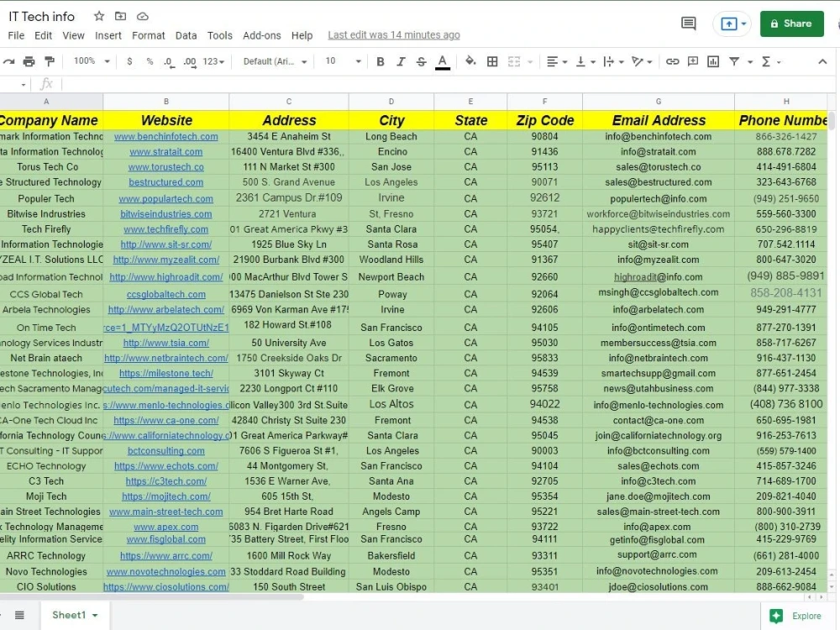Open https://mojitech.com/ link
This screenshot has height=630, width=840.
pyautogui.click(x=166, y=496)
